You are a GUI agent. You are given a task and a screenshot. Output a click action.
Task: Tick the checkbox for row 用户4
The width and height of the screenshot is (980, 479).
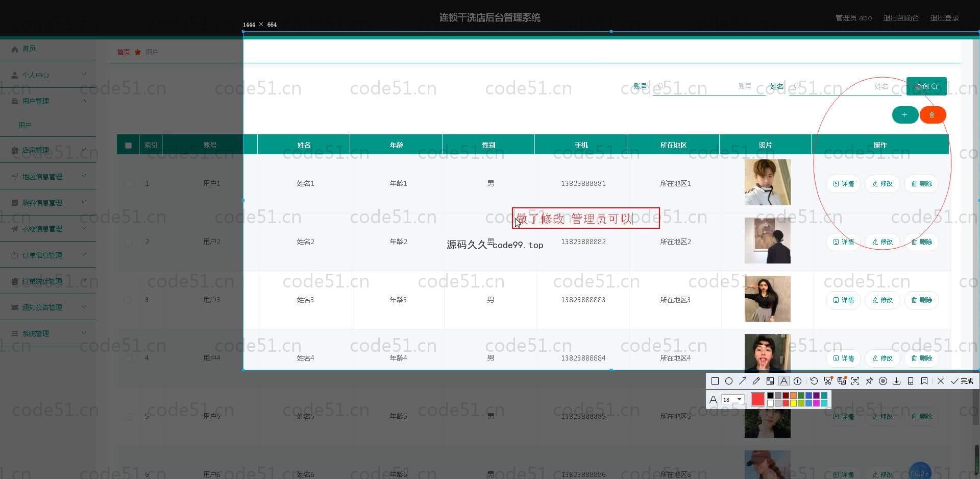point(128,358)
